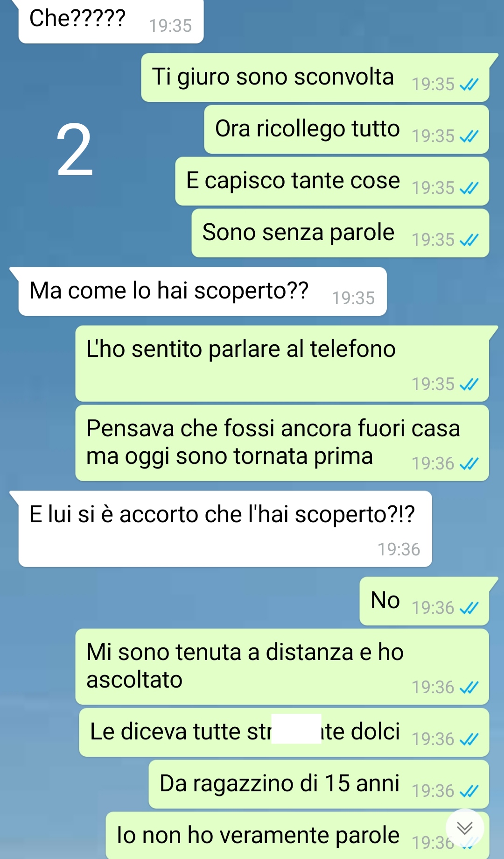Click read ticks on 'Da ragazzino di 15 anni'
This screenshot has height=859, width=504.
pos(469,791)
